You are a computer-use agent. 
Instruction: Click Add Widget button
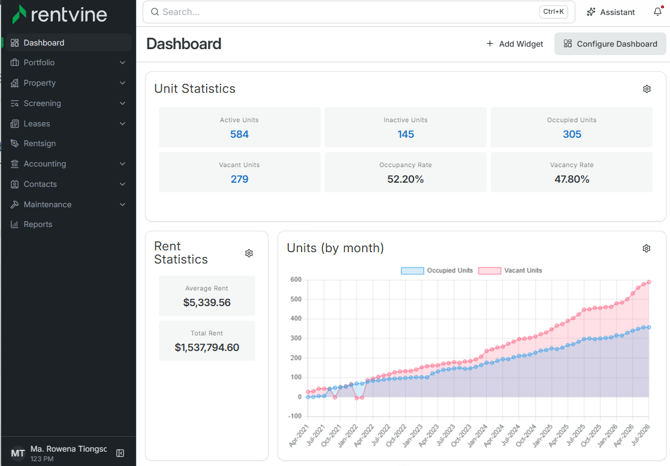(x=514, y=44)
